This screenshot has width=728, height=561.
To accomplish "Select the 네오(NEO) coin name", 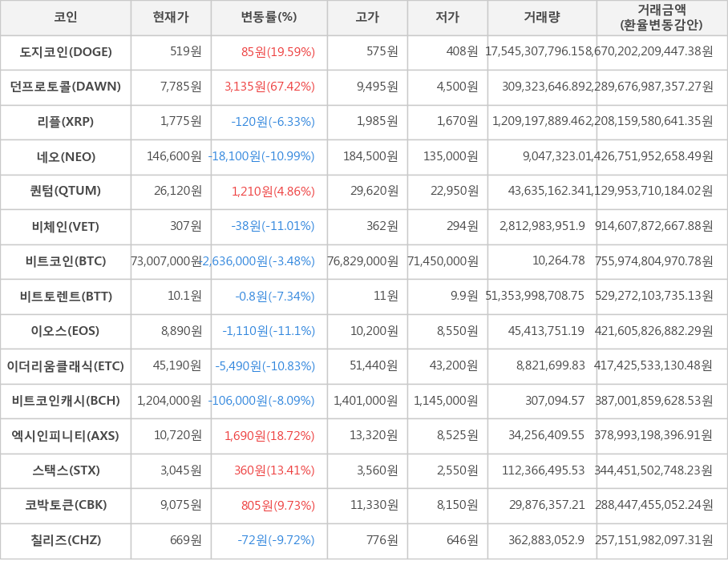I will (66, 156).
